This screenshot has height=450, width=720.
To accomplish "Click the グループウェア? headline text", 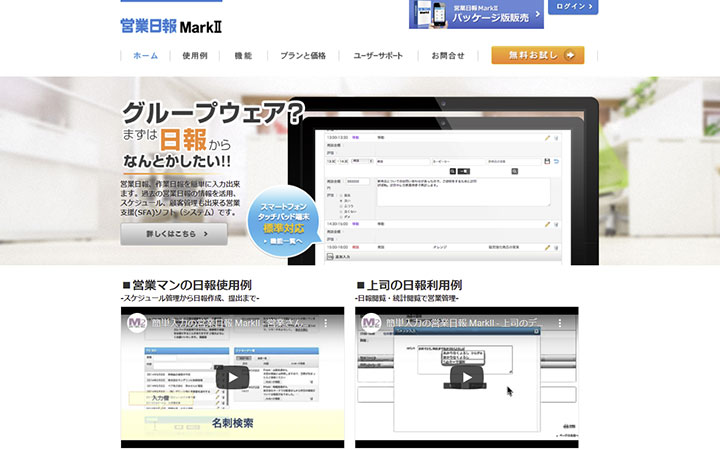I will pyautogui.click(x=213, y=112).
